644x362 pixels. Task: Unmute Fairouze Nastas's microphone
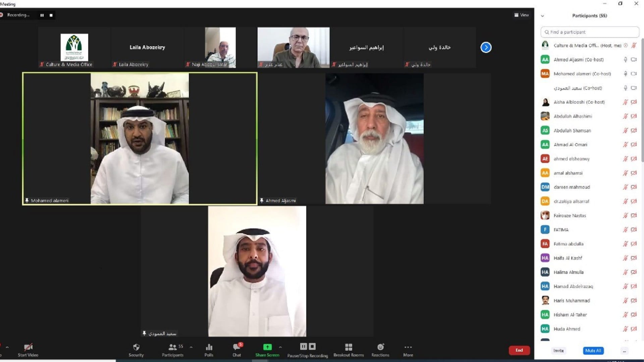(x=625, y=216)
